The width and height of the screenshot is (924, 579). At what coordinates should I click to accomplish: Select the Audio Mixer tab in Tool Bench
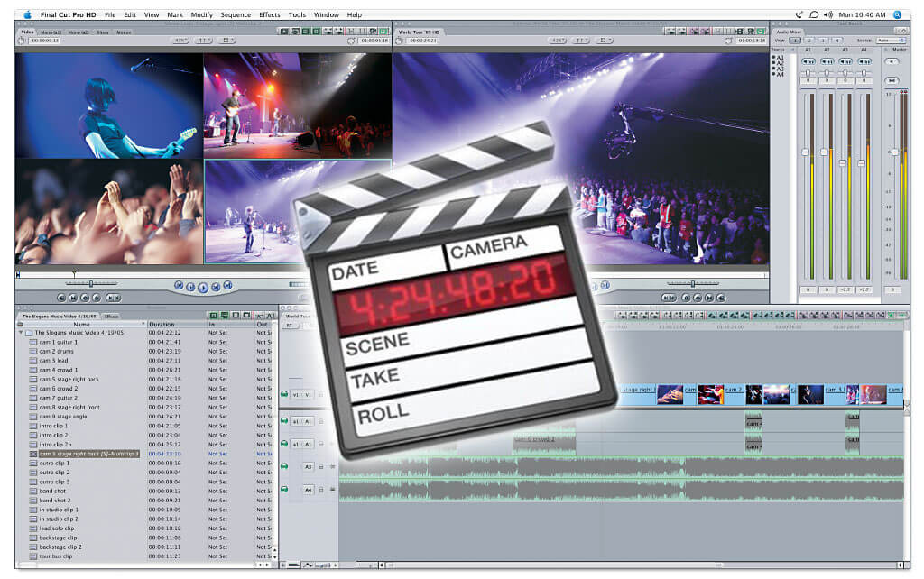(789, 32)
